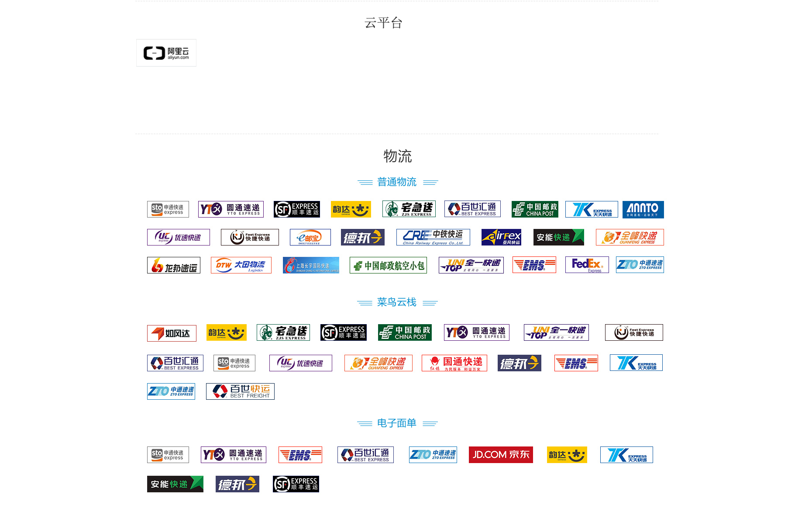Select the 中国邮政航空小包 logo
This screenshot has height=512, width=812.
click(388, 265)
